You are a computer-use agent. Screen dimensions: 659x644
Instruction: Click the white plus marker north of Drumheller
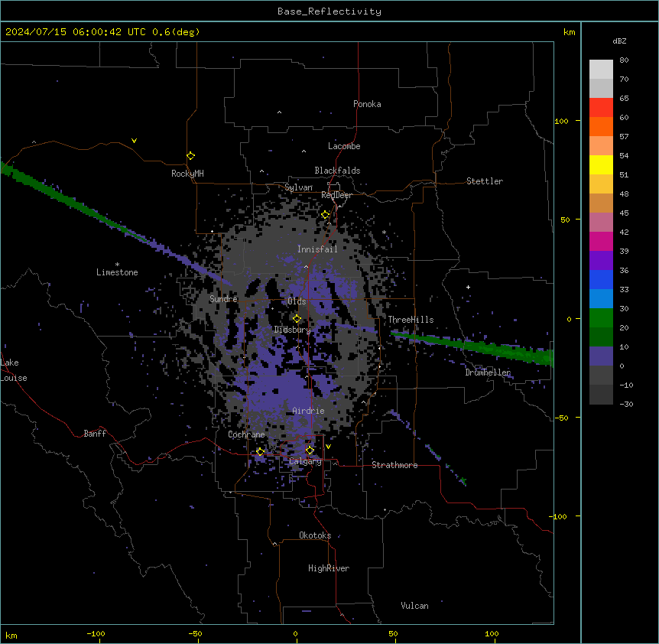pos(468,287)
